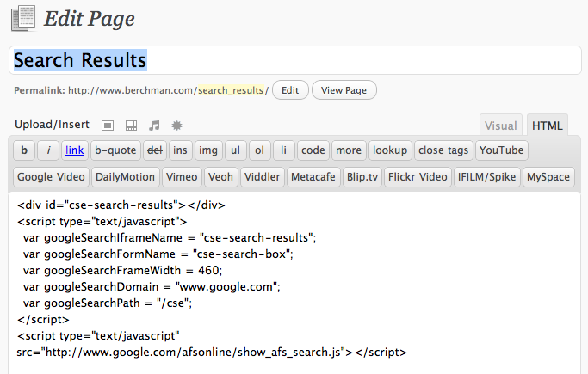Click the highlighted search_results permalink slug

(231, 90)
